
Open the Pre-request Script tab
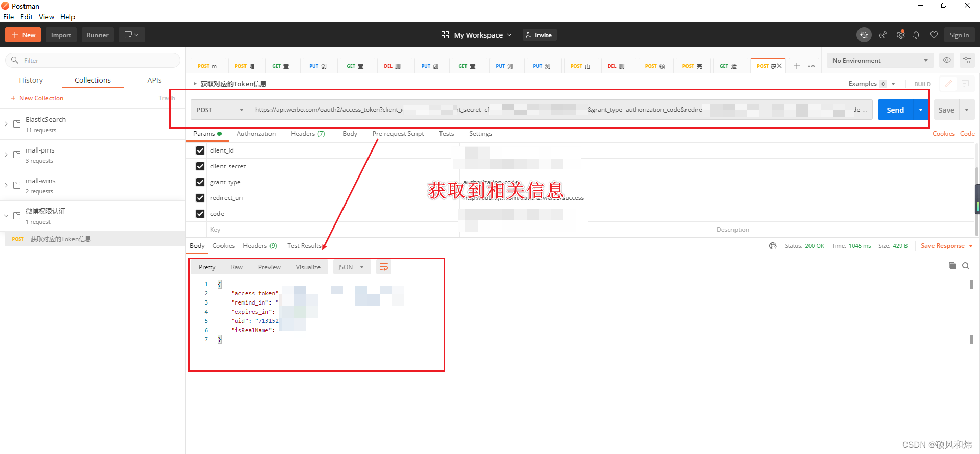coord(398,134)
